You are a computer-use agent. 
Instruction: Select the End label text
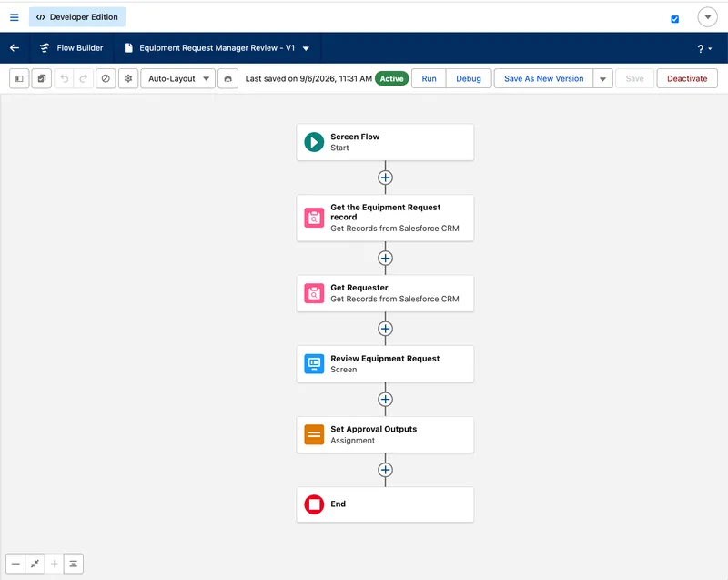coord(338,504)
